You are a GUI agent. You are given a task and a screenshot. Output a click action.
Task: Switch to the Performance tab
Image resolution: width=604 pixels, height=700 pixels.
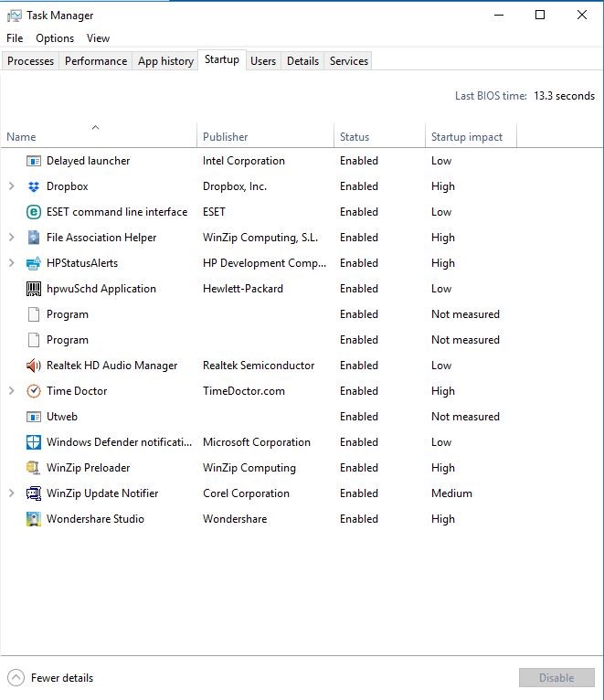tap(96, 61)
